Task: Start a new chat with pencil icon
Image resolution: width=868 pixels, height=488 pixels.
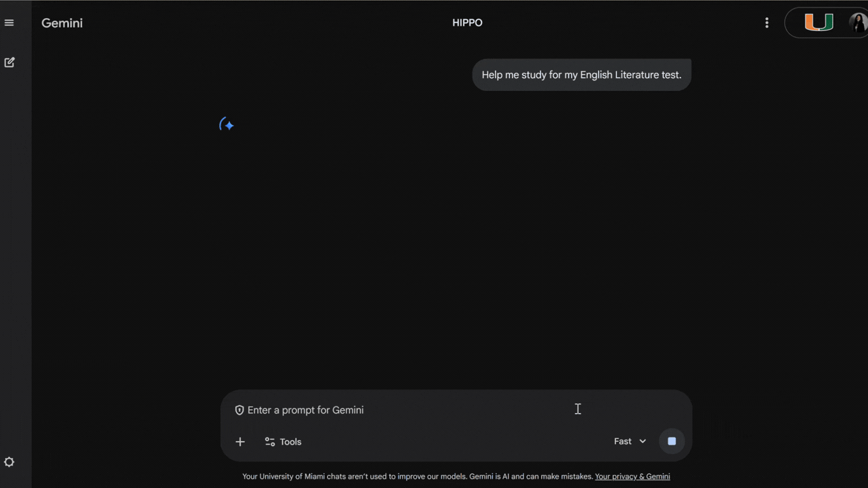Action: click(9, 62)
